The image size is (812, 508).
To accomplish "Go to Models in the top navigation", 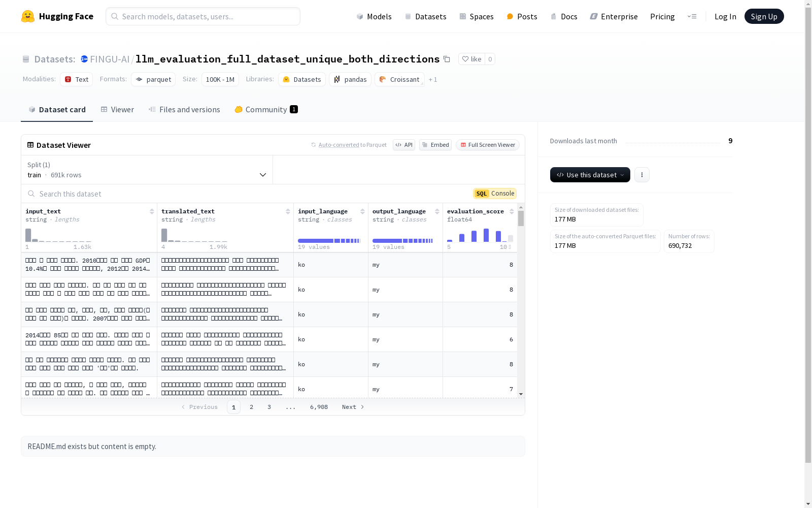I will (x=374, y=16).
